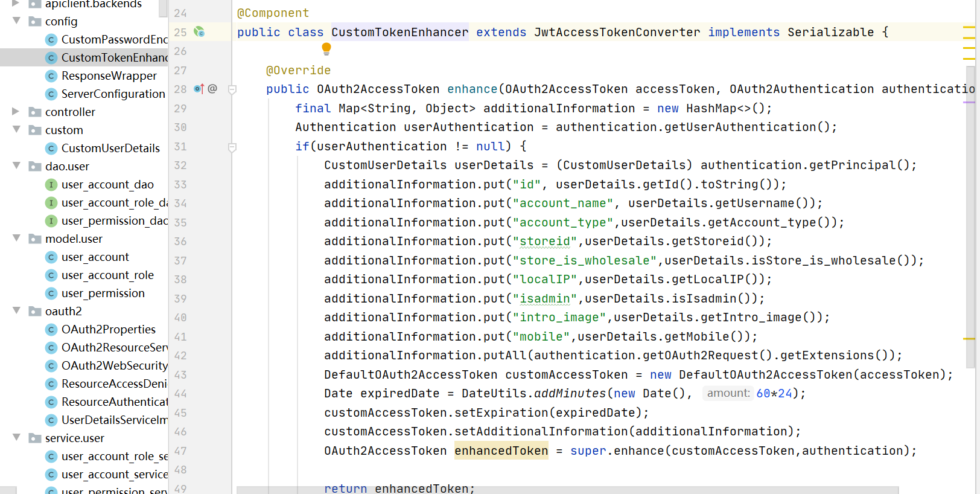Open UserDetailsServiceIm class file
Screen dimensions: 980x494
(115, 420)
